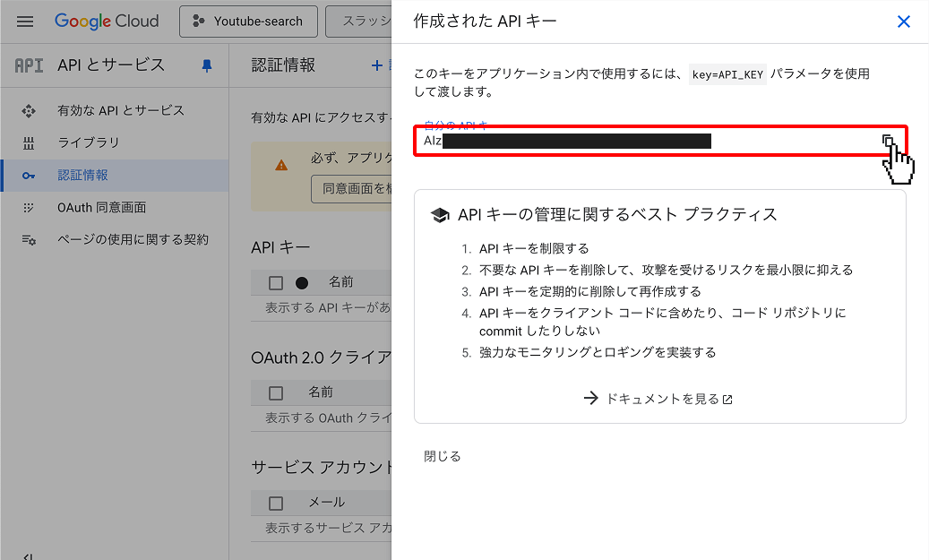
Task: Click the graduation cap best practices icon
Action: [x=440, y=215]
